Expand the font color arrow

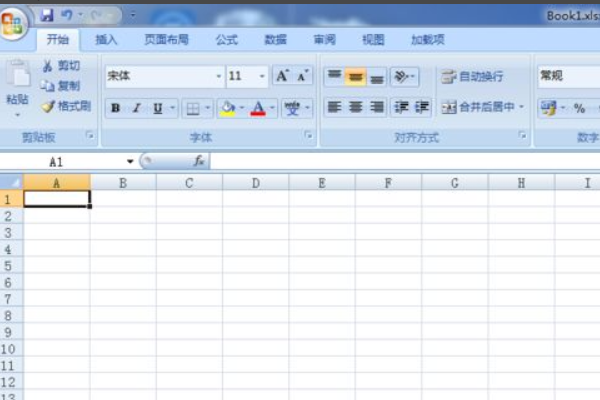click(272, 108)
